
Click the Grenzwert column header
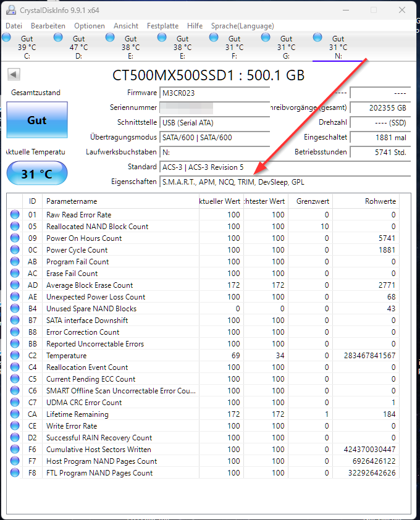310,201
